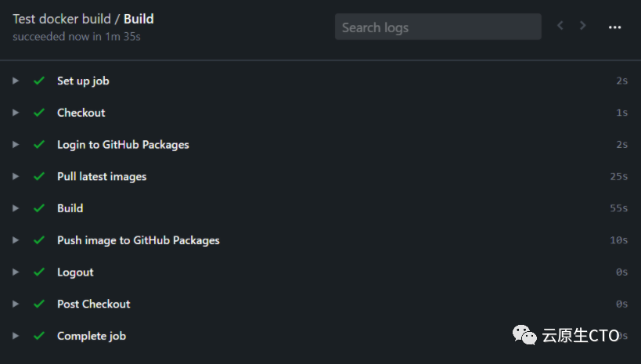Open the three-dot options menu
Image resolution: width=641 pixels, height=364 pixels.
click(x=615, y=27)
